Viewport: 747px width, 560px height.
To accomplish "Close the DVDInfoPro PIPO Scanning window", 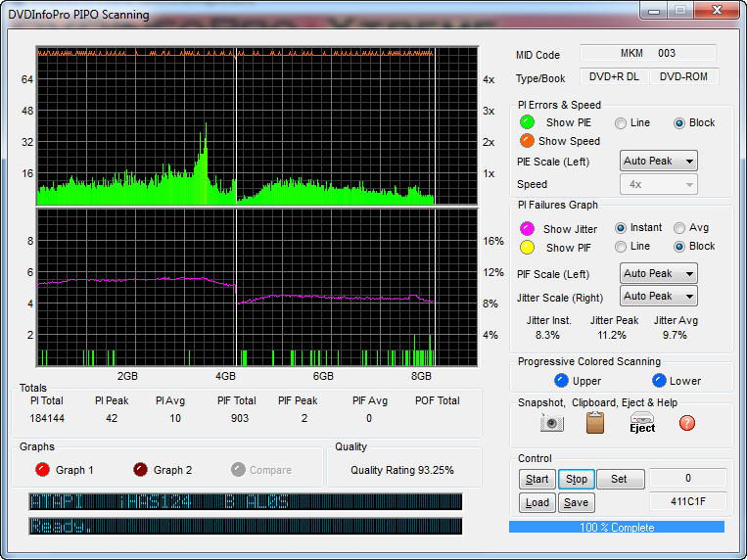I will [x=717, y=10].
